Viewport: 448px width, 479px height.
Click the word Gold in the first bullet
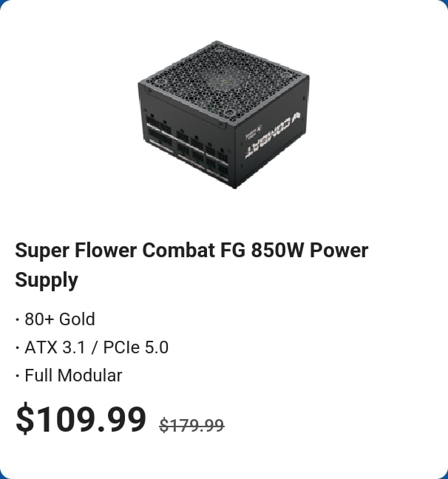tap(76, 319)
